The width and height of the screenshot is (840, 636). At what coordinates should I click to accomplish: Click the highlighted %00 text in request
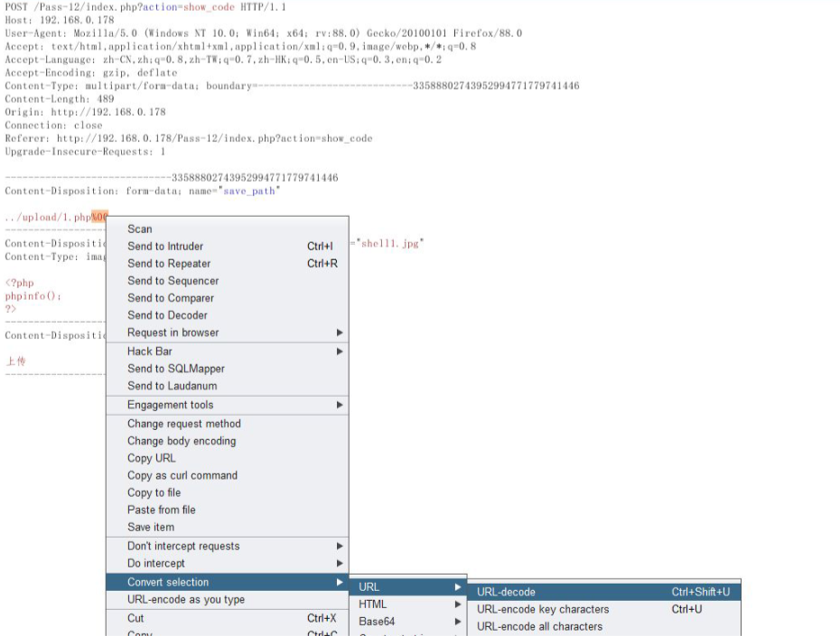tap(99, 217)
